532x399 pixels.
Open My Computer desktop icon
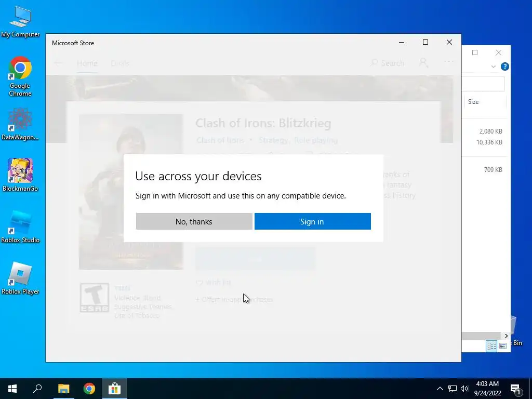[x=20, y=21]
